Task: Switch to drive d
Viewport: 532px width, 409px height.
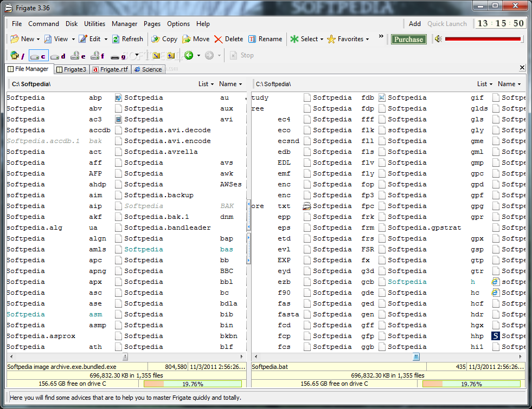Action: pos(58,56)
